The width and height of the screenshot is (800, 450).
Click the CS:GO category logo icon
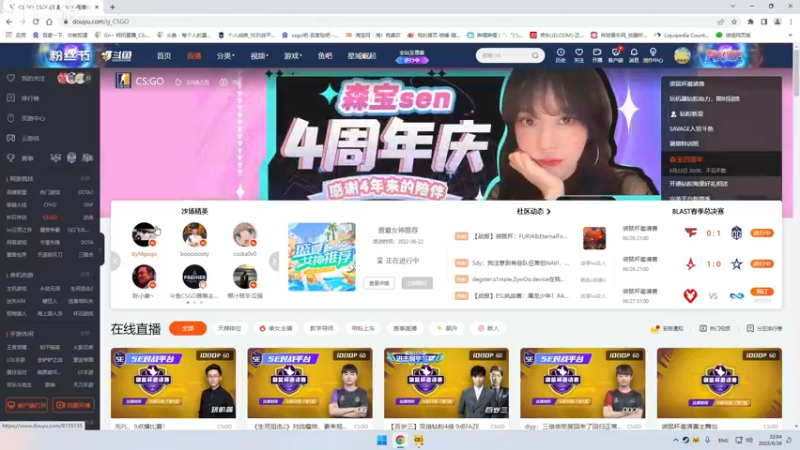123,81
